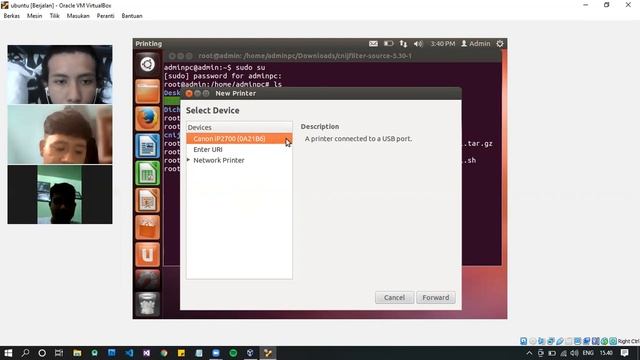Click the Right Ctrl host key indicator

click(629, 341)
